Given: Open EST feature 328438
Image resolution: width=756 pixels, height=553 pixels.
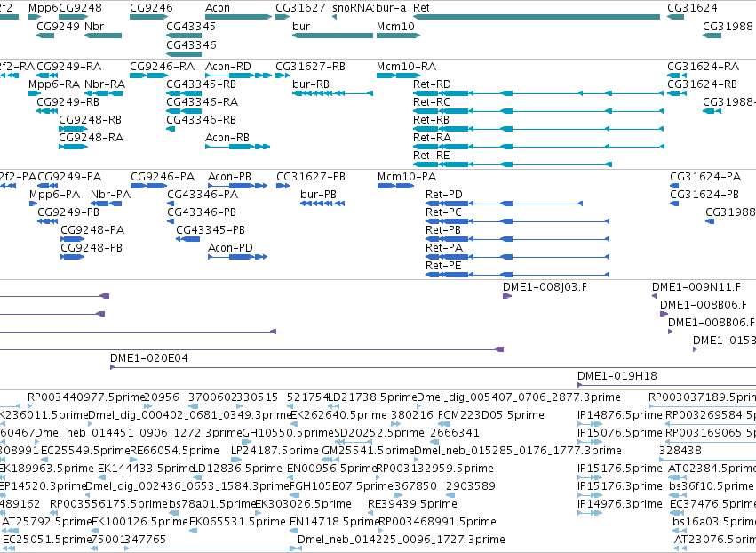Looking at the screenshot, I should click(x=707, y=460).
